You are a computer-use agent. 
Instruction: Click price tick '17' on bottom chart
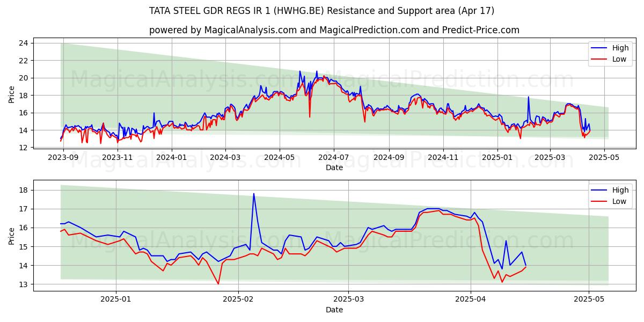(24, 209)
